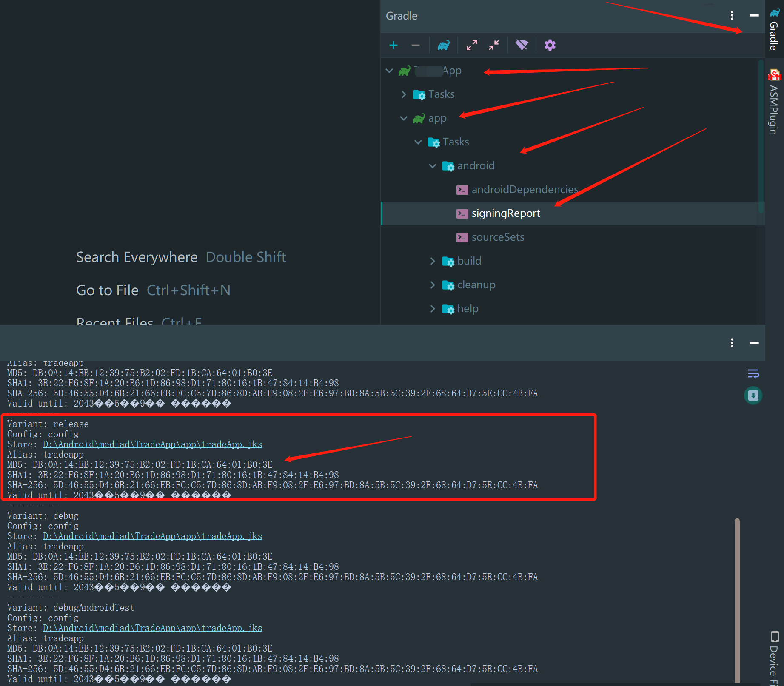Open the release variant Store path link
Screen dimensions: 784x686
click(153, 444)
